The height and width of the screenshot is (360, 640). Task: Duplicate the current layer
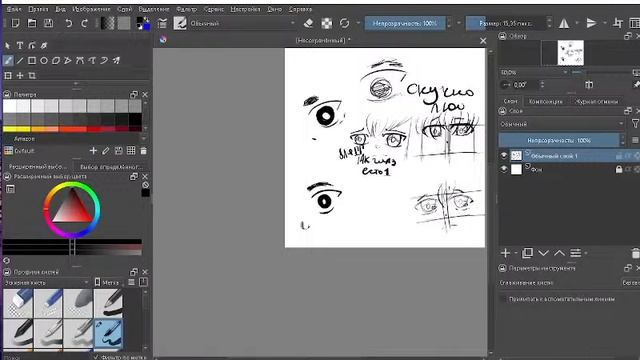pyautogui.click(x=527, y=253)
